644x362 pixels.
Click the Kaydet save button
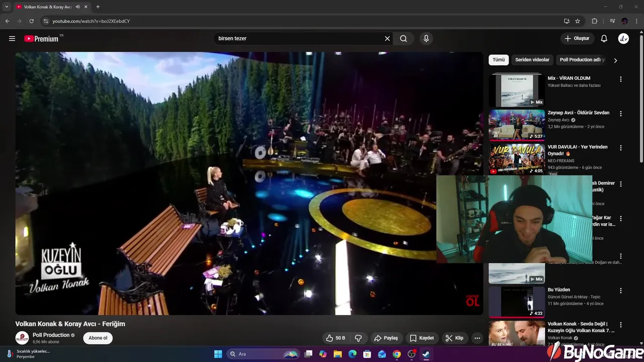pyautogui.click(x=422, y=338)
